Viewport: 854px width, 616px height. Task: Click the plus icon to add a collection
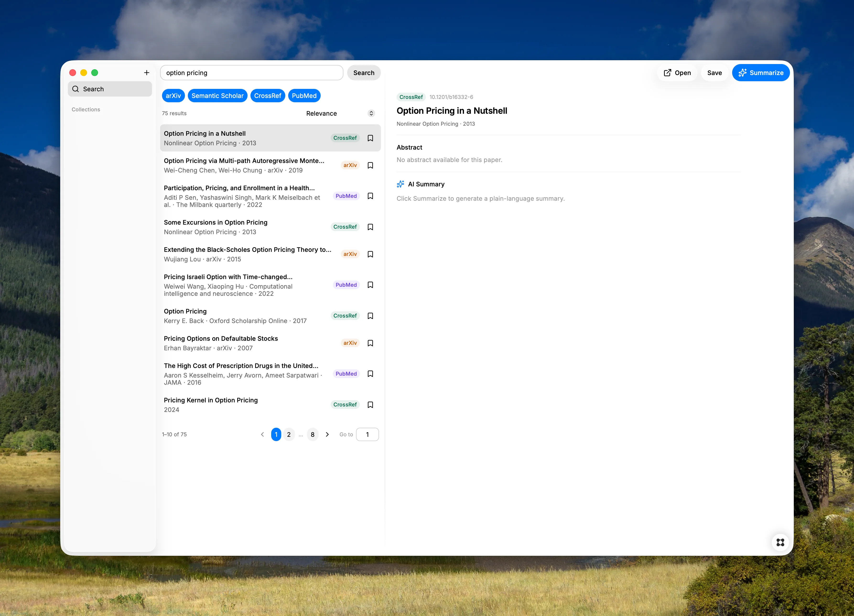tap(146, 73)
